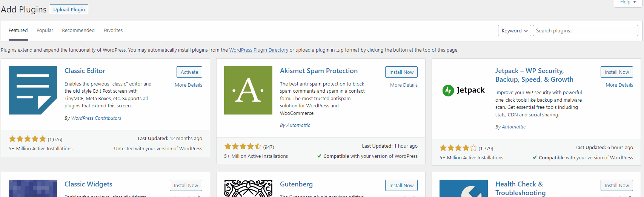Click the Jetpack logo image
644x197 pixels.
[464, 90]
